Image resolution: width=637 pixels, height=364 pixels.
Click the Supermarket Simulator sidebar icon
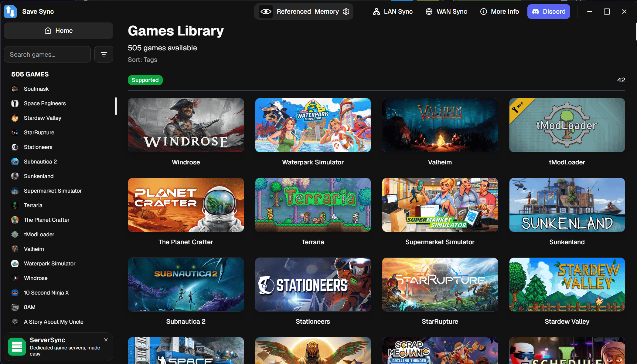click(x=15, y=191)
